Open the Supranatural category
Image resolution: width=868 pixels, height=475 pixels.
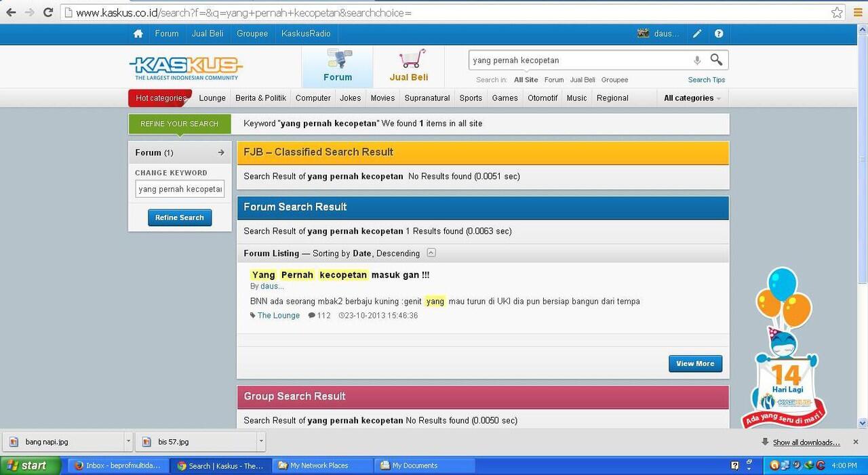(427, 98)
